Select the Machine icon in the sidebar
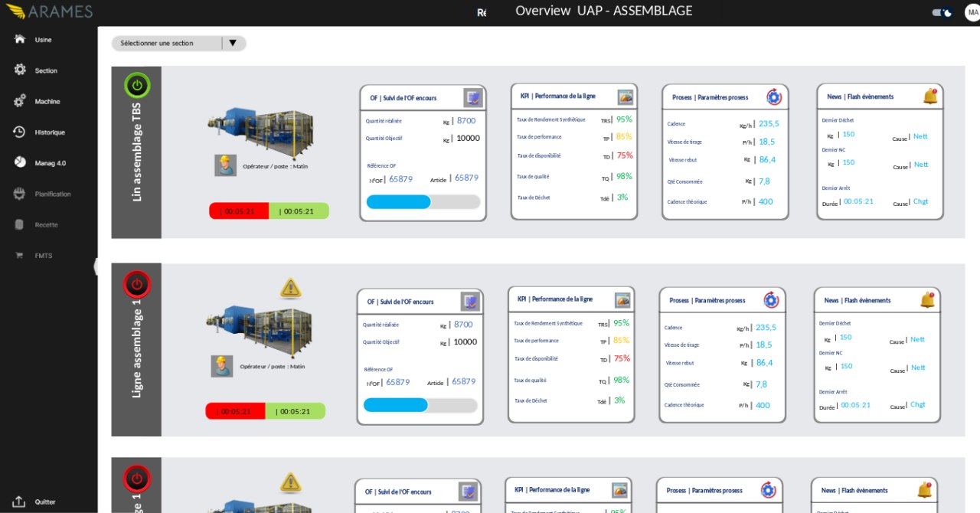 click(x=38, y=101)
